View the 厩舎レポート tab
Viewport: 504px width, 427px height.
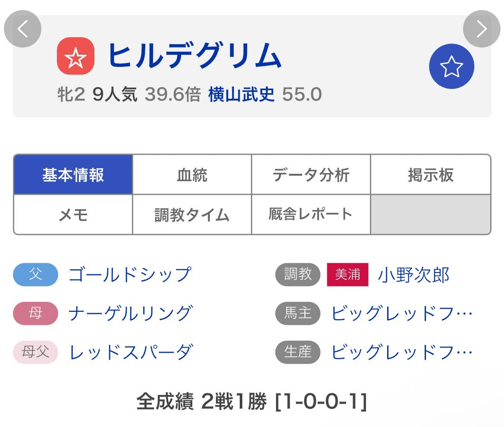pyautogui.click(x=311, y=214)
